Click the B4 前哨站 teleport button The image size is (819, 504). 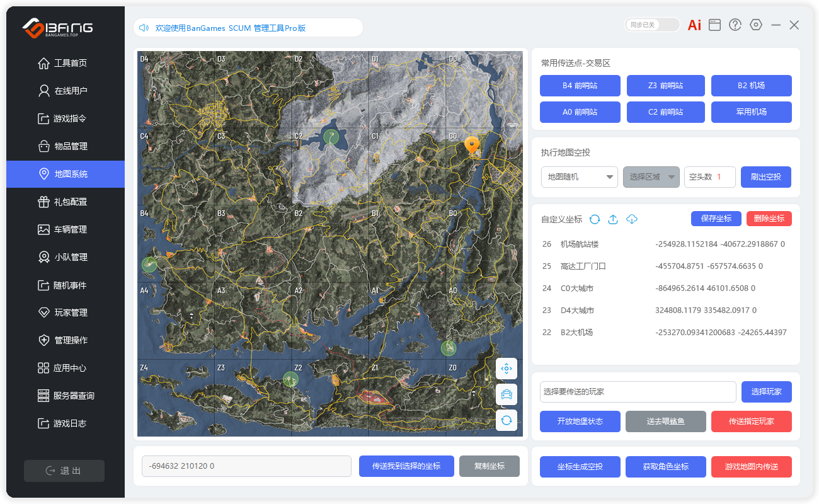[x=580, y=86]
